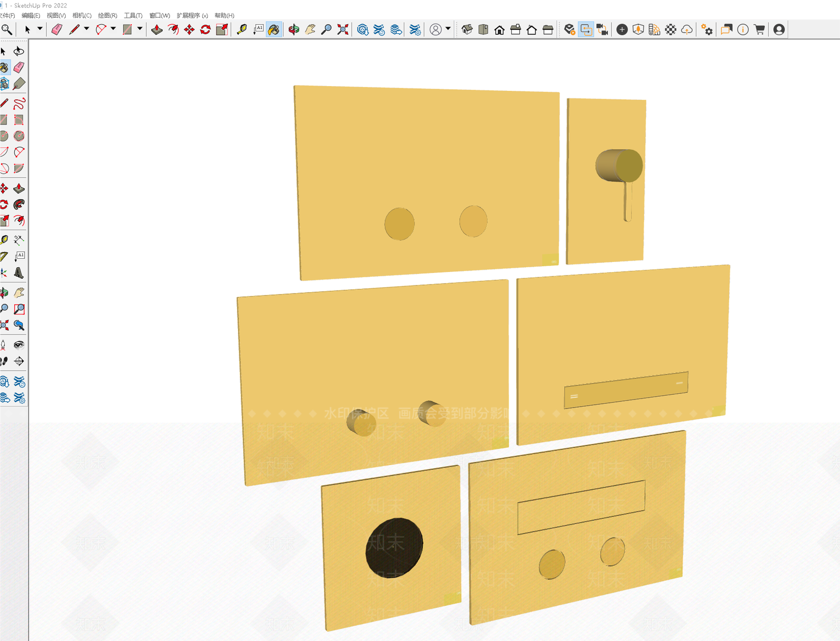Pick the Protractor tool in left toolbar
The width and height of the screenshot is (840, 641).
tap(4, 257)
